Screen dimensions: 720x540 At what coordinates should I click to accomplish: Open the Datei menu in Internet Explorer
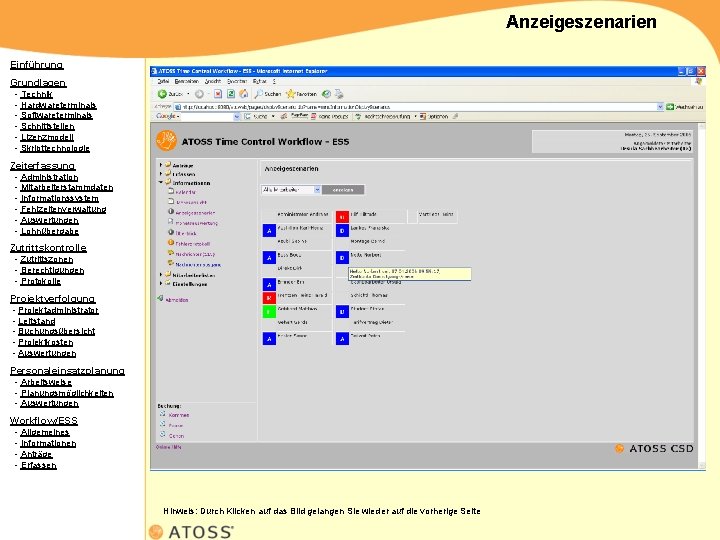click(163, 81)
